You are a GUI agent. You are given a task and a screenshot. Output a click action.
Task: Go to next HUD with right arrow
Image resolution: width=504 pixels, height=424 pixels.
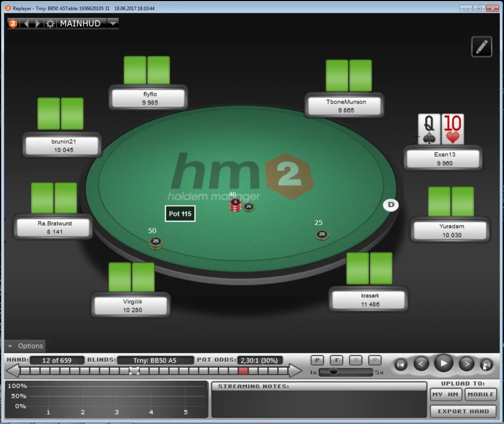[37, 23]
